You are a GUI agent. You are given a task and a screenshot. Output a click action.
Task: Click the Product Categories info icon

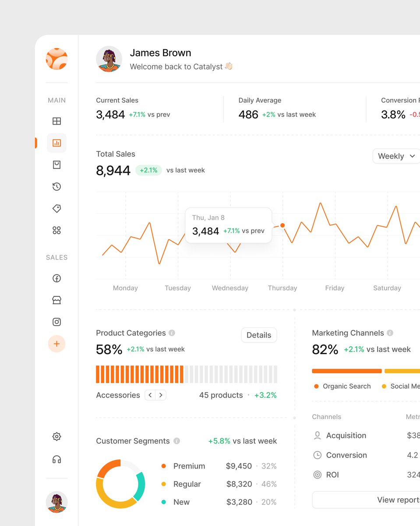172,333
